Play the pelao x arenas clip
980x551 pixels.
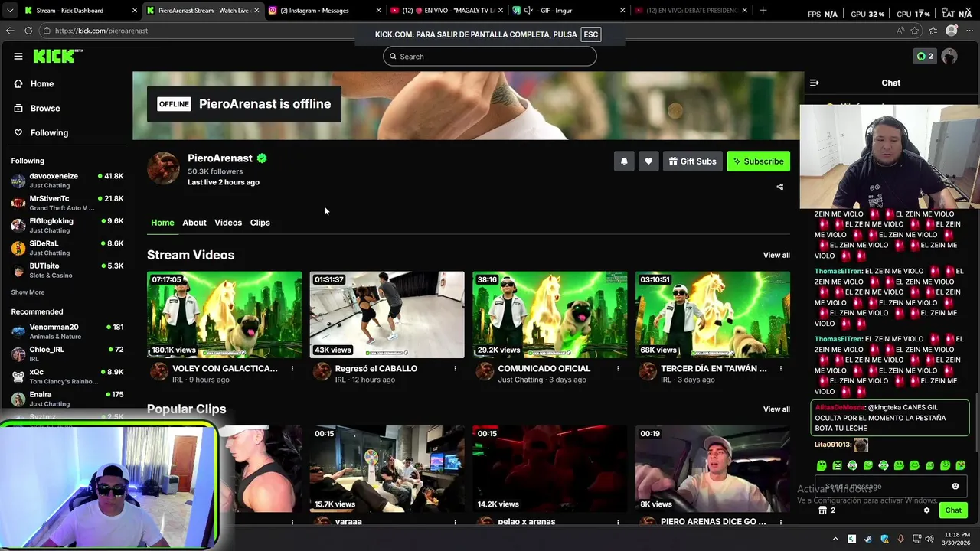point(550,468)
